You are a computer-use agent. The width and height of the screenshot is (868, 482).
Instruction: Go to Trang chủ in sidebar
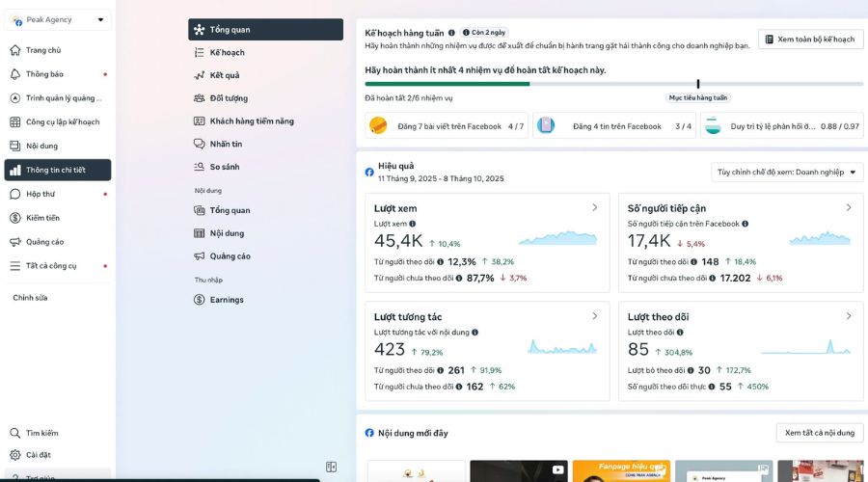coord(58,50)
